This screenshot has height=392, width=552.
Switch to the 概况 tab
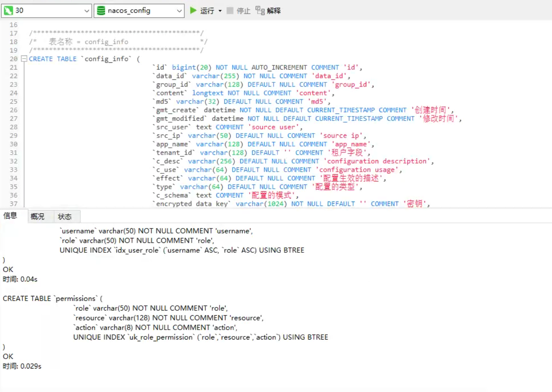tap(38, 216)
